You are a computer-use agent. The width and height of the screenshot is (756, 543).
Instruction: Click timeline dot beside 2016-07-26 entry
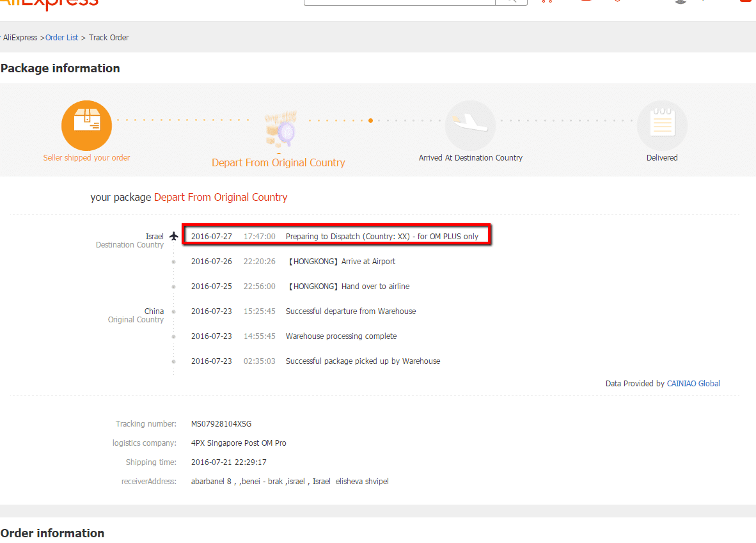173,262
